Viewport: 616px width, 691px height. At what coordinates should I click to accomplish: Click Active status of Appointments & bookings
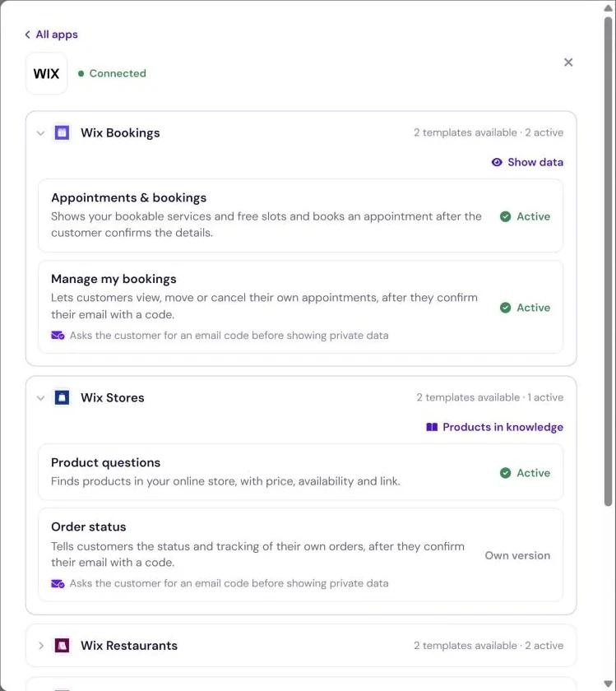(525, 216)
